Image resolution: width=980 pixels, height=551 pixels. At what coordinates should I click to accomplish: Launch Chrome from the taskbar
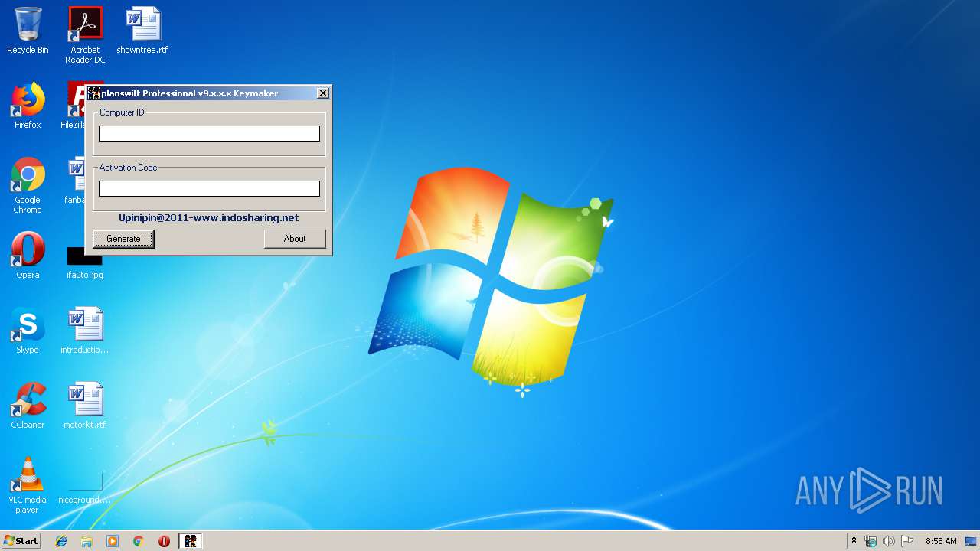pyautogui.click(x=139, y=541)
